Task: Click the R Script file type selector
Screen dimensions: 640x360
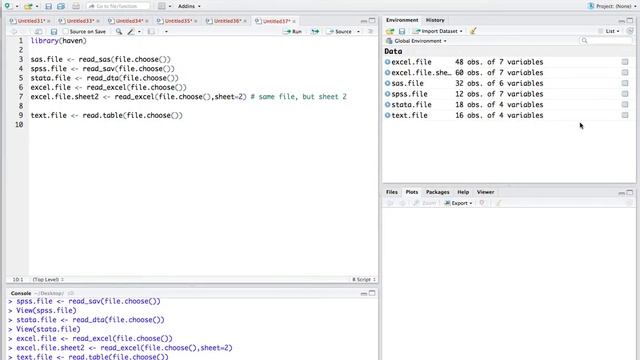Action: 364,280
